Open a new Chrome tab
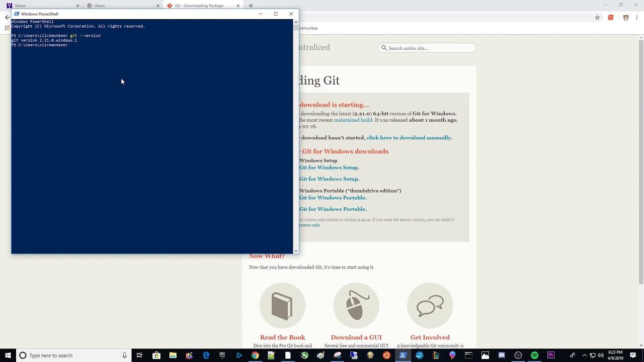644x362 pixels. click(251, 6)
